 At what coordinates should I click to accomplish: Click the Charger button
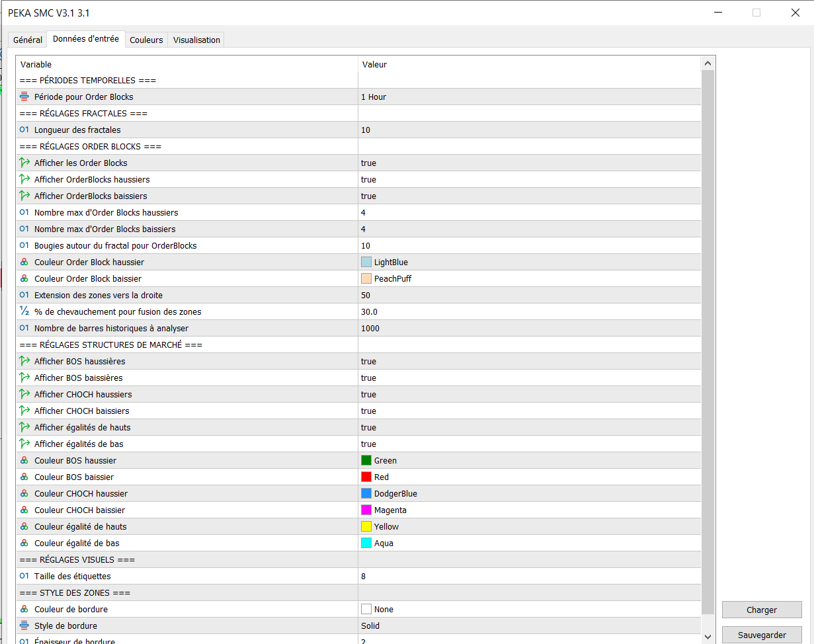762,610
